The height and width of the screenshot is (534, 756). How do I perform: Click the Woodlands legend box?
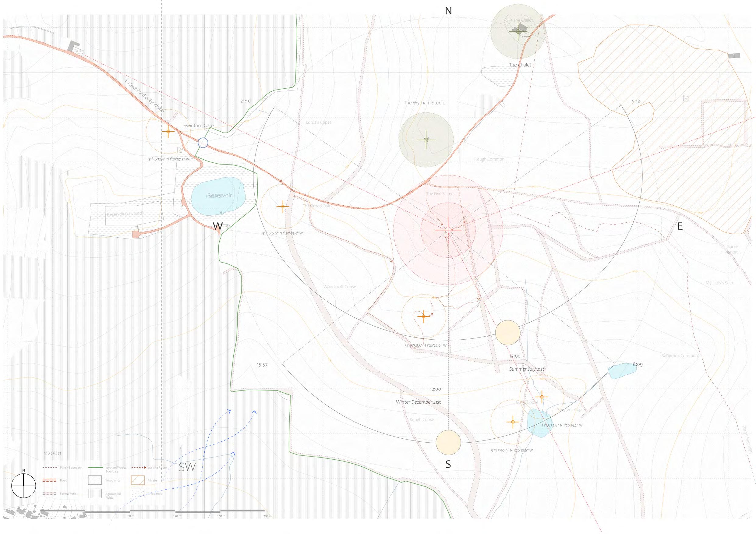[94, 480]
